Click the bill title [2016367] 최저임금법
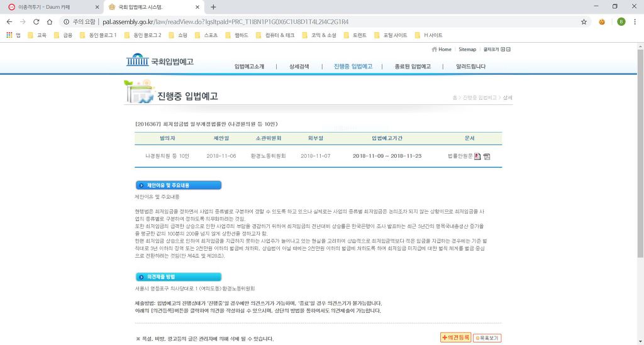The height and width of the screenshot is (345, 644). [206, 124]
